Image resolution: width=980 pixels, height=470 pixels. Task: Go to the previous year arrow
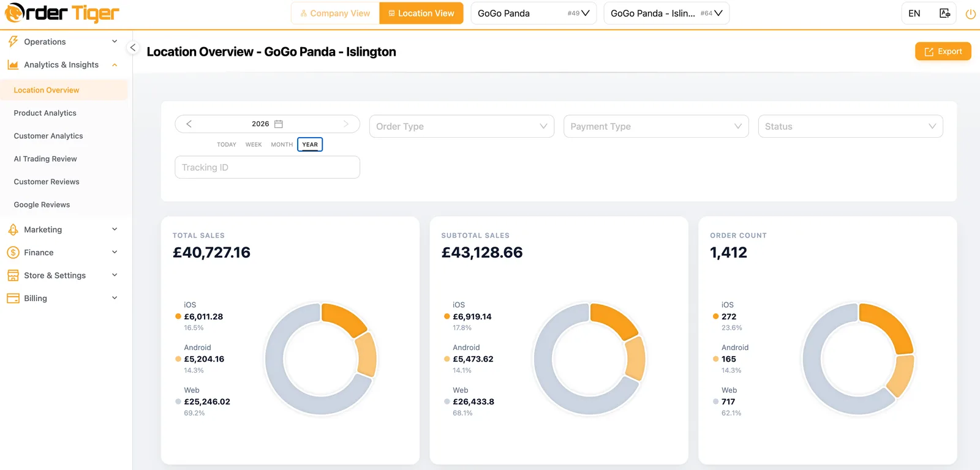(x=189, y=124)
